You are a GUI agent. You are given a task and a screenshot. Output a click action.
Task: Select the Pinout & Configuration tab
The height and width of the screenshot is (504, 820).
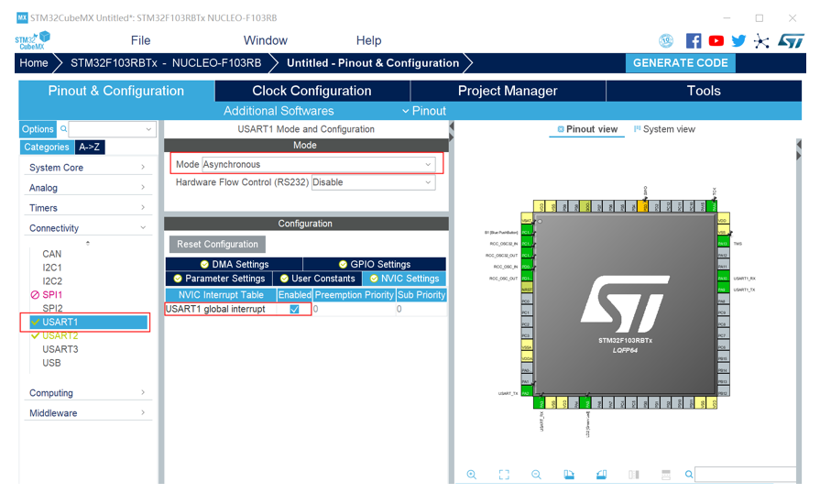pyautogui.click(x=116, y=91)
